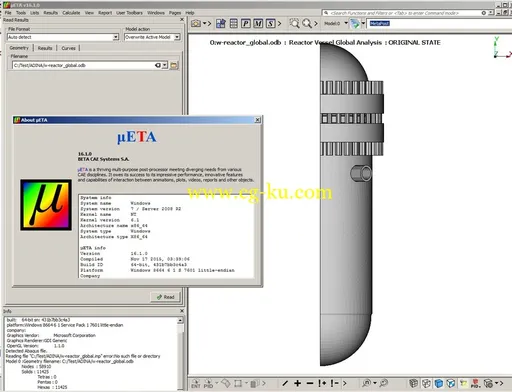Click the reactor vessel 3D model
512x392 pixels.
(x=352, y=205)
